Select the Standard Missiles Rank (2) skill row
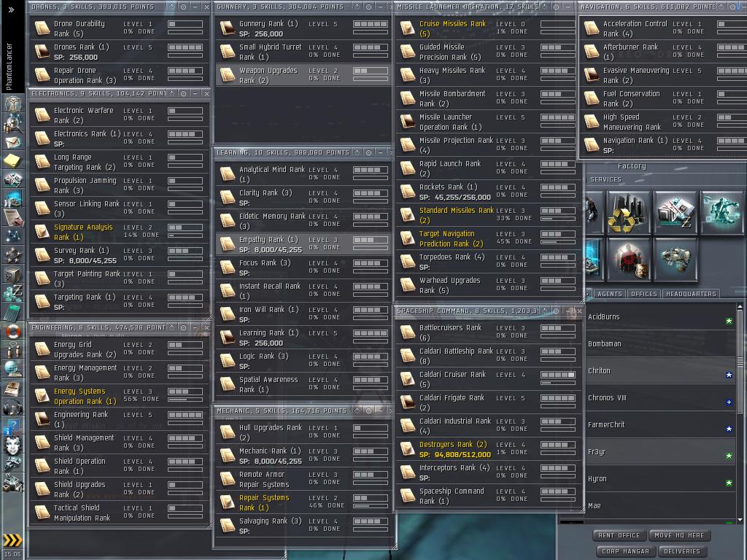 (488, 215)
